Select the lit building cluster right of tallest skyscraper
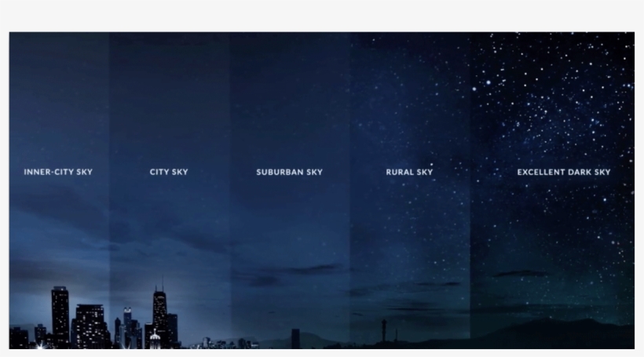Viewport: 644px width, 357px height. [x=90, y=326]
